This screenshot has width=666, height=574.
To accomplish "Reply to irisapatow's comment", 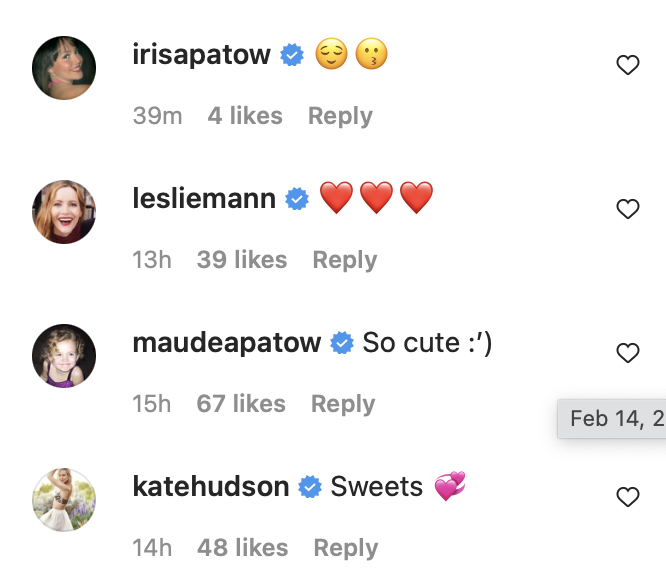I will pyautogui.click(x=340, y=116).
